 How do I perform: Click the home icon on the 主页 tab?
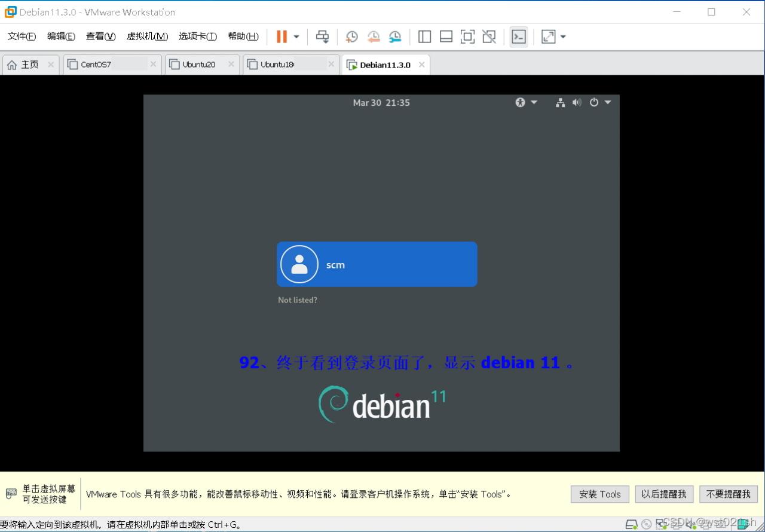(12, 65)
